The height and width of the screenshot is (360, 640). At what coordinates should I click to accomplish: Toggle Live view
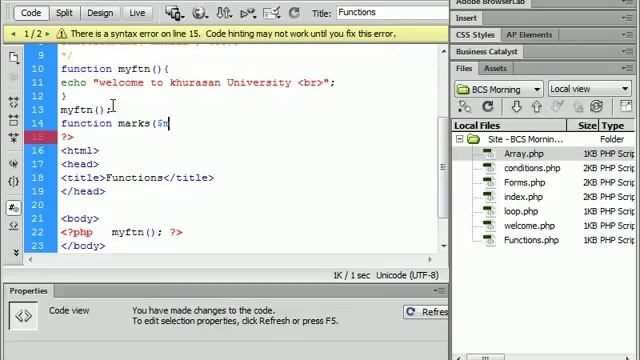[137, 13]
